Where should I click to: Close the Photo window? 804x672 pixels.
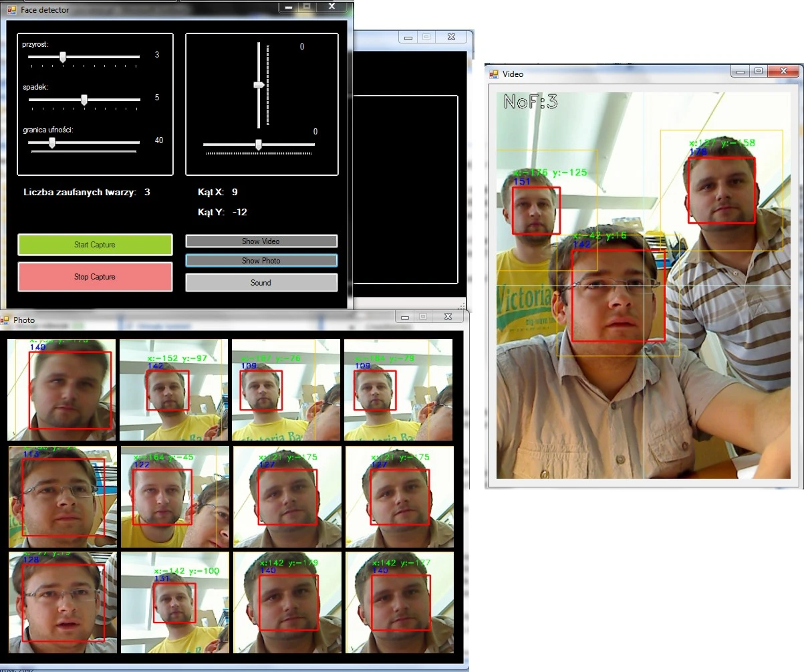click(x=448, y=316)
